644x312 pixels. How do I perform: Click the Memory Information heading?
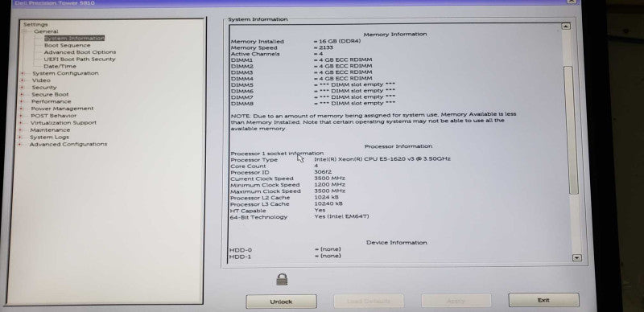(395, 34)
